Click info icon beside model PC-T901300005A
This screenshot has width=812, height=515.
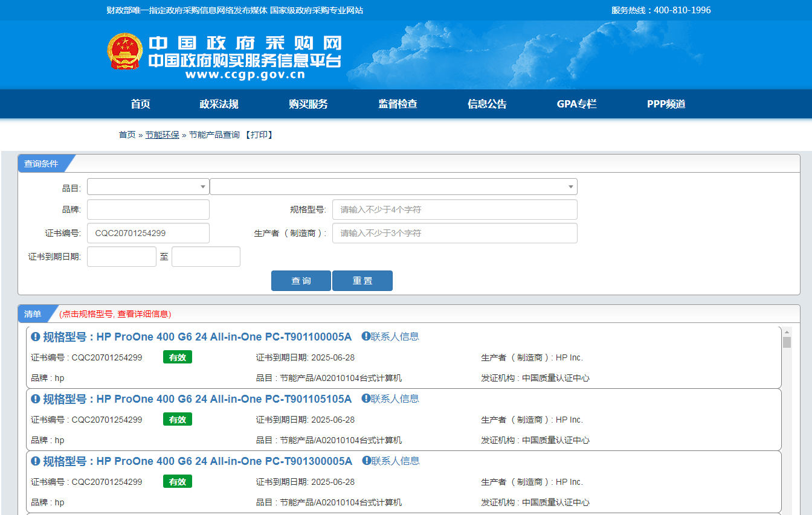coord(36,461)
